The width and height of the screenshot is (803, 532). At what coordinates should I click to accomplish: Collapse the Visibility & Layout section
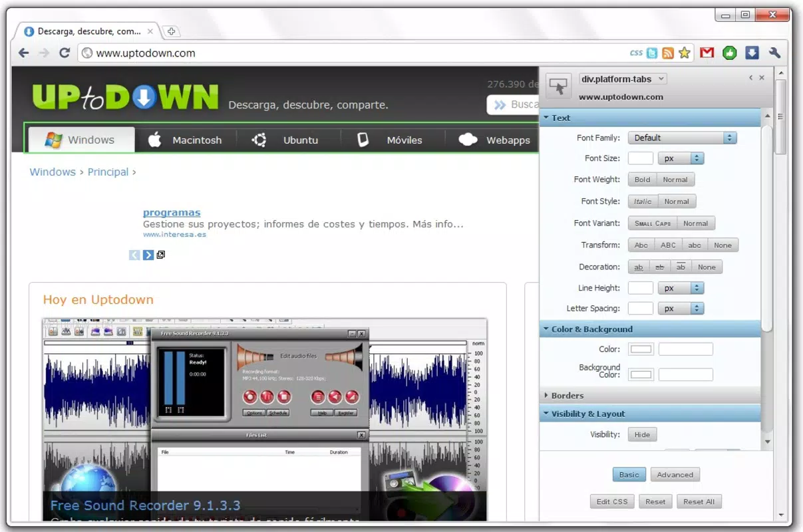click(651, 414)
